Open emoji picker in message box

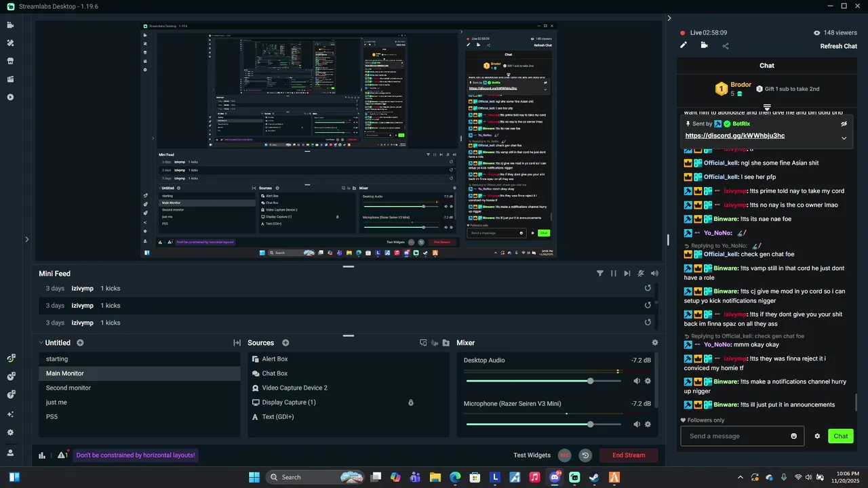point(794,436)
